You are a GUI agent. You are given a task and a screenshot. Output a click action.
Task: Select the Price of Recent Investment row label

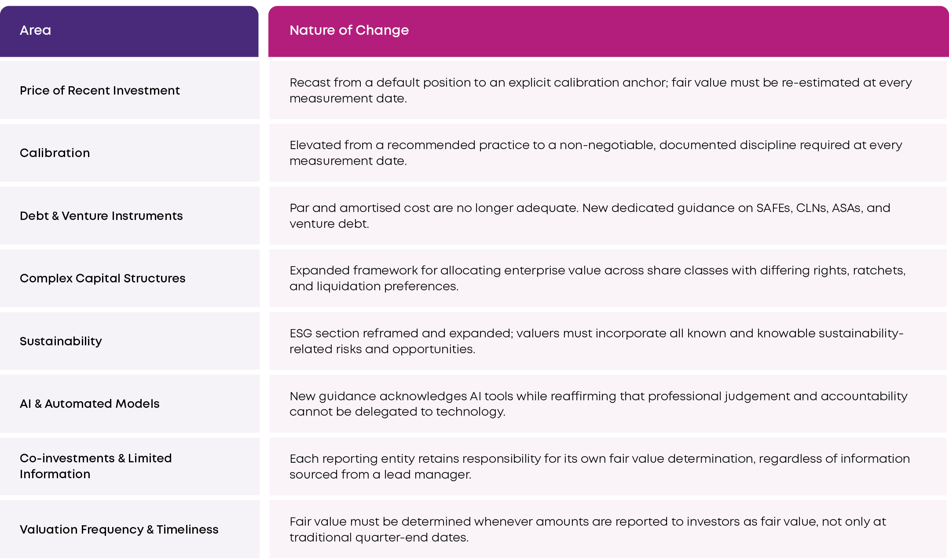pos(100,91)
